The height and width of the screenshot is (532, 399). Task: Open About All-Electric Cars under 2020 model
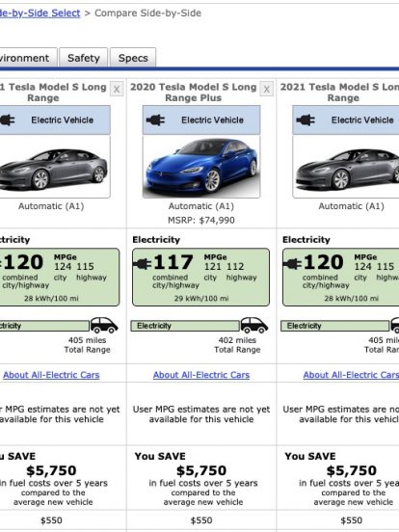(201, 375)
